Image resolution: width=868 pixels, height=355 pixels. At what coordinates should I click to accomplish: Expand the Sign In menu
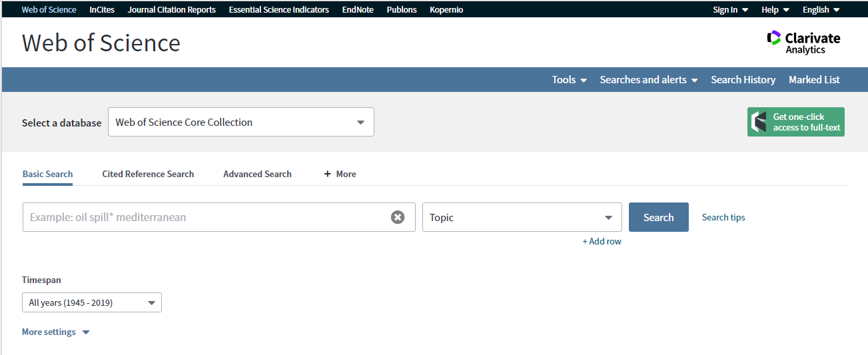(730, 9)
